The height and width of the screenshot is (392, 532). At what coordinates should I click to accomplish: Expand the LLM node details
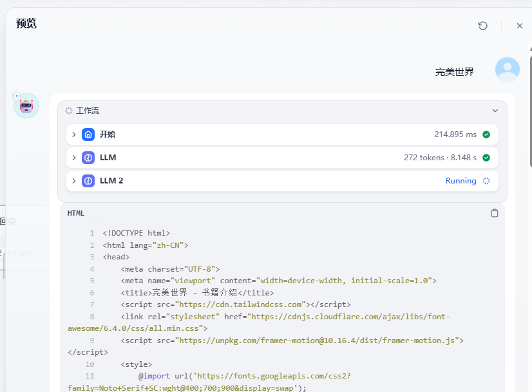74,157
